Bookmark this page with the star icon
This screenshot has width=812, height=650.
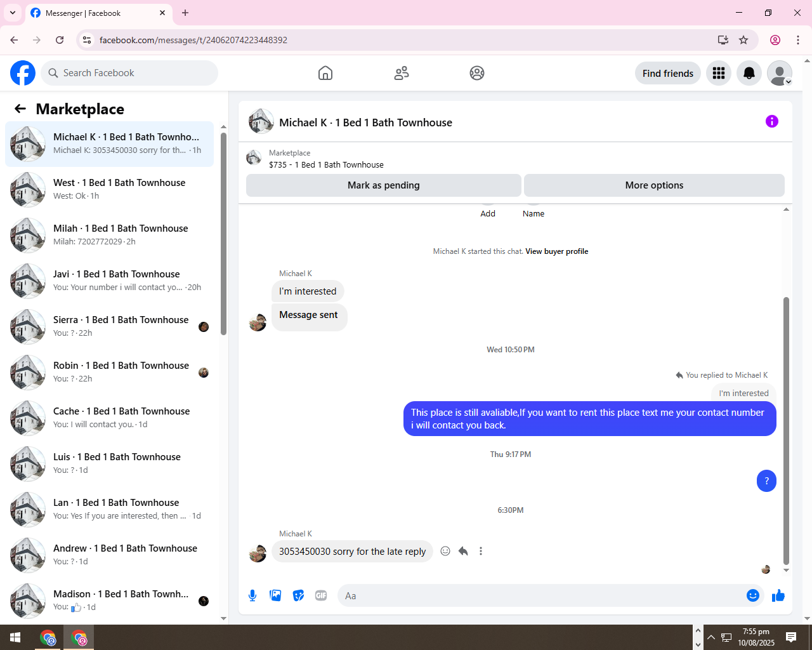point(743,40)
